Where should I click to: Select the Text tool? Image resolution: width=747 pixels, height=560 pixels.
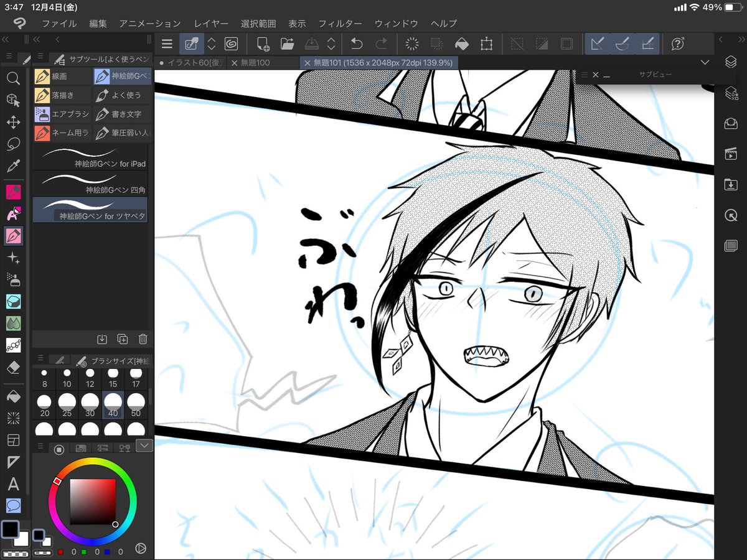coord(13,484)
